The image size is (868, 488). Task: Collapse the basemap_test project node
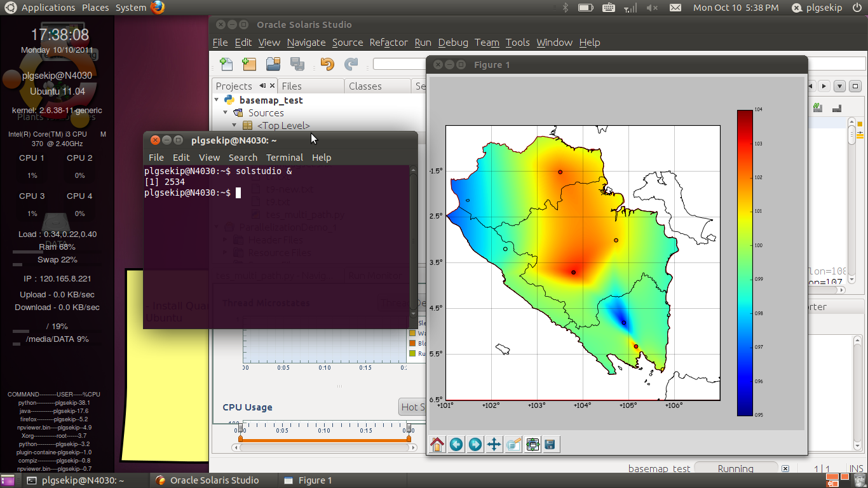point(217,100)
